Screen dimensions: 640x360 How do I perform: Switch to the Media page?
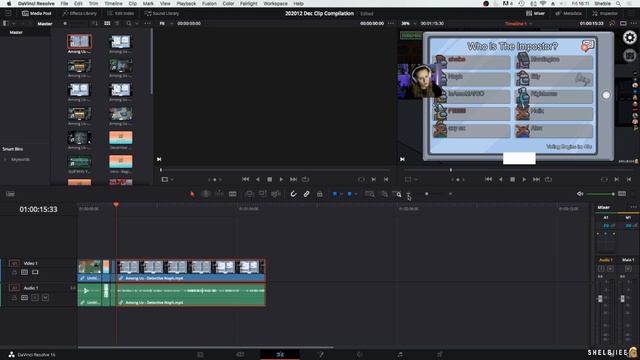(200, 354)
